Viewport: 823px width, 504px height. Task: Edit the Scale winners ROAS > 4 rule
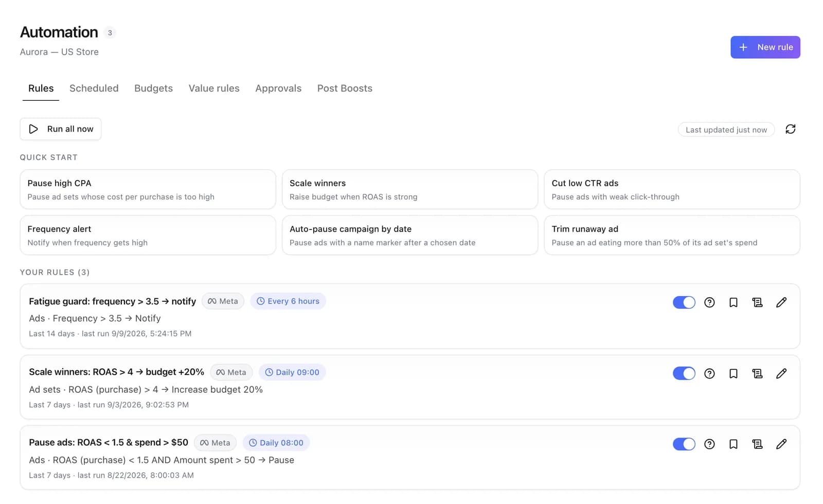pyautogui.click(x=781, y=373)
